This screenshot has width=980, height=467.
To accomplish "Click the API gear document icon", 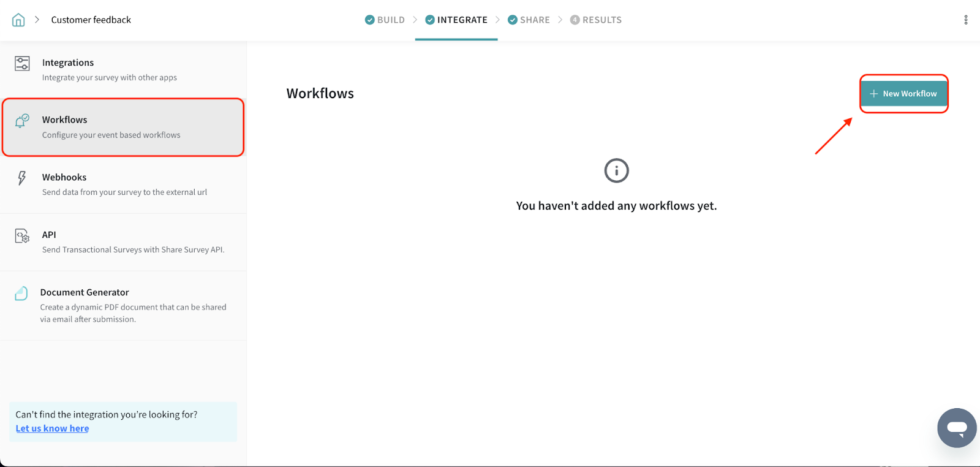I will click(22, 236).
